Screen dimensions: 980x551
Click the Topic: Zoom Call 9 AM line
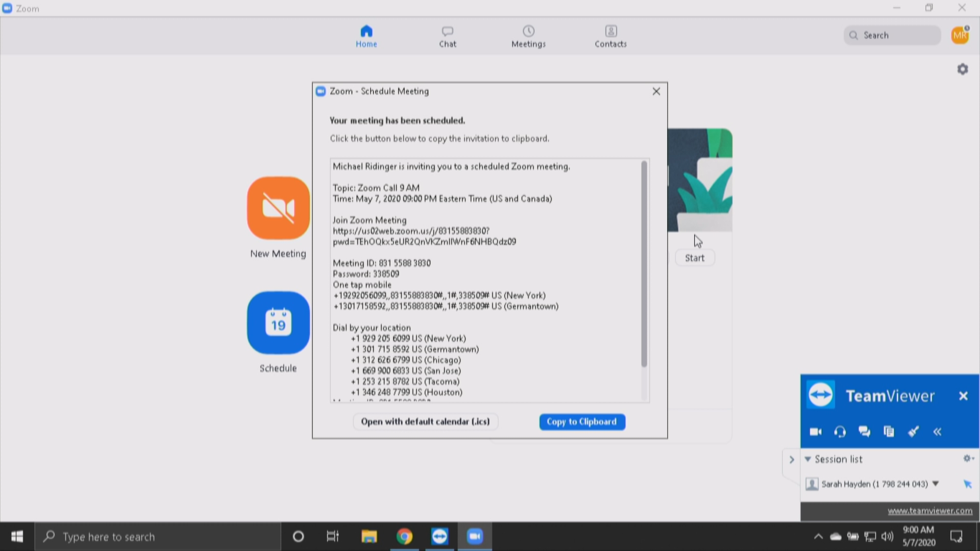tap(376, 188)
